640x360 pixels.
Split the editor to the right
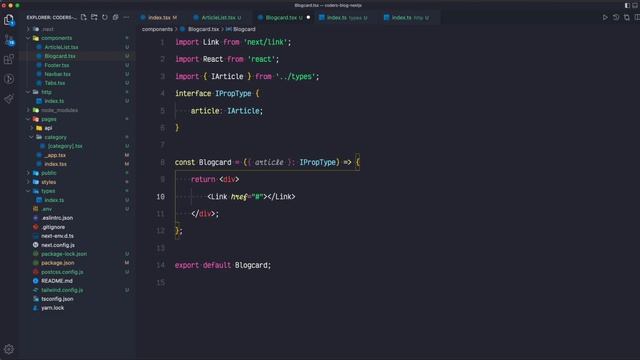pyautogui.click(x=637, y=18)
